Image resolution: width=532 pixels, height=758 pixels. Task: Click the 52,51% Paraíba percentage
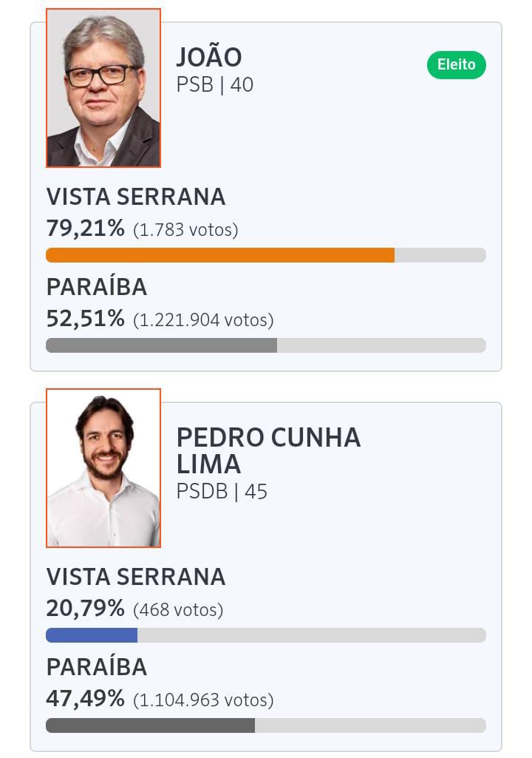pyautogui.click(x=86, y=319)
